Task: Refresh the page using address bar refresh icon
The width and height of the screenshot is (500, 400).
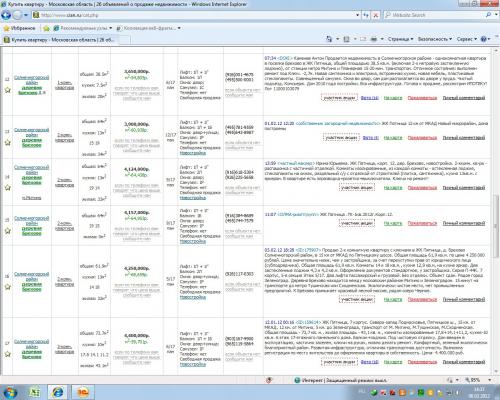Action: 366,15
